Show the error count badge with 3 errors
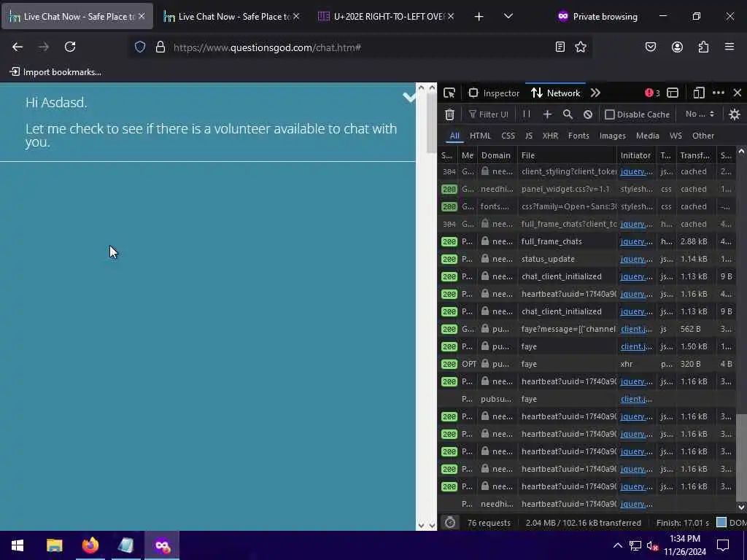This screenshot has width=747, height=560. [652, 93]
